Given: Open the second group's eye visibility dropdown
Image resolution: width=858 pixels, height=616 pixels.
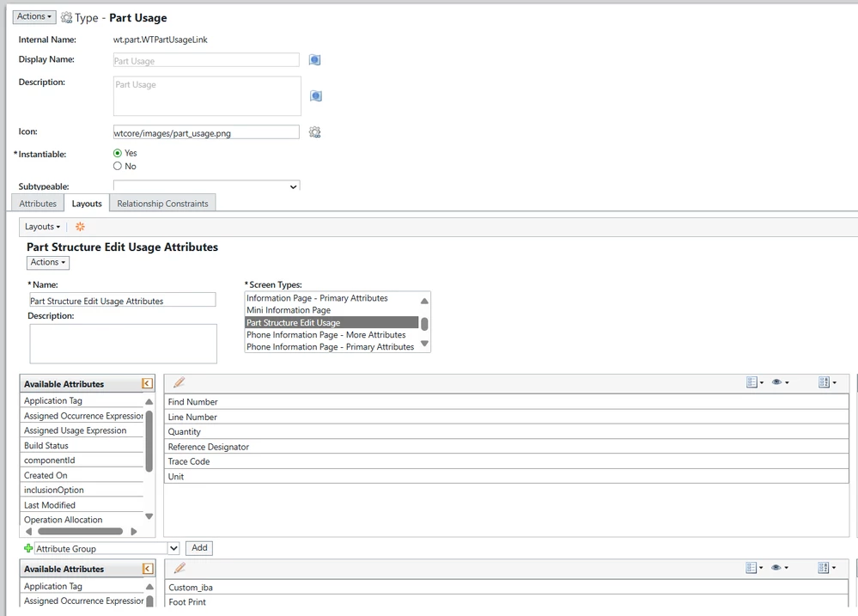Looking at the screenshot, I should click(779, 567).
